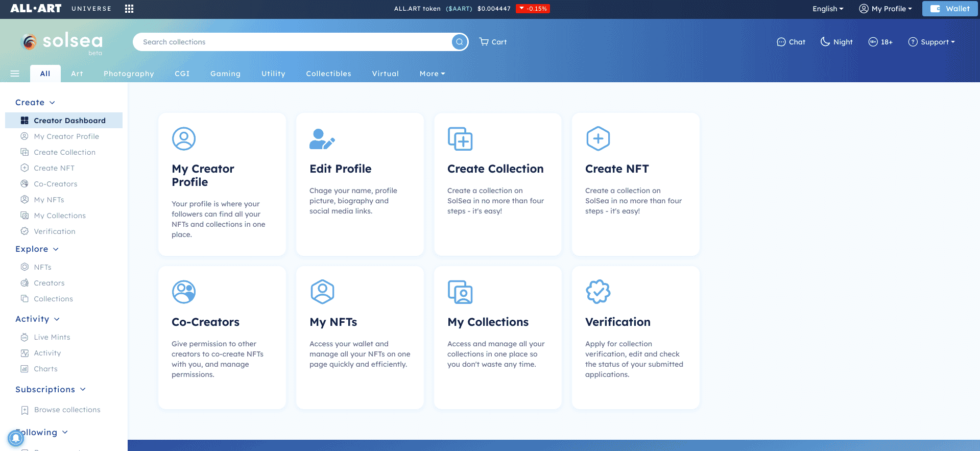The image size is (980, 451).
Task: Collapse the Activity sidebar section
Action: click(x=37, y=319)
